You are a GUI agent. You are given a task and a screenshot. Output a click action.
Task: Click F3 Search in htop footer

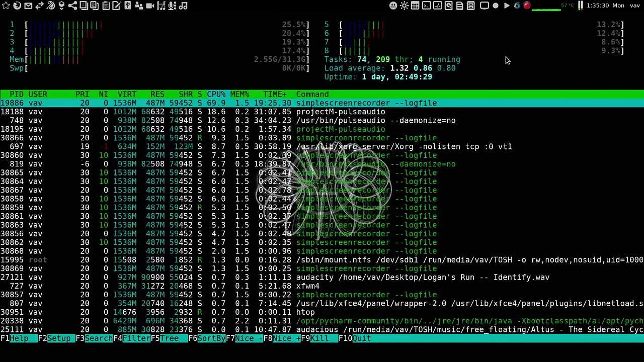click(94, 338)
